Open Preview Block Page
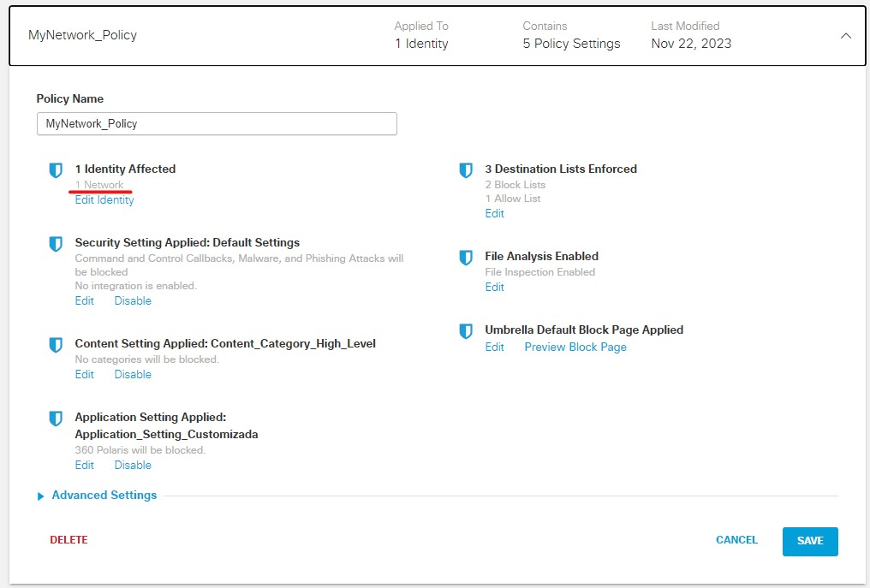Viewport: 870px width, 588px height. [575, 347]
